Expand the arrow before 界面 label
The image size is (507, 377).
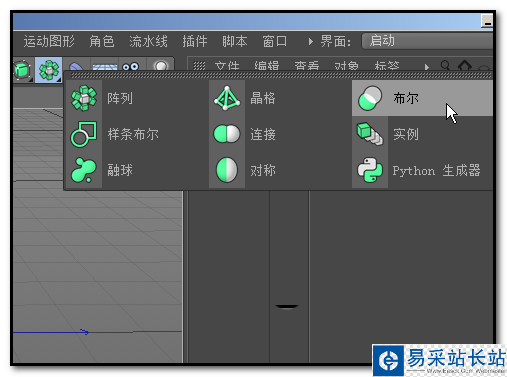[311, 42]
